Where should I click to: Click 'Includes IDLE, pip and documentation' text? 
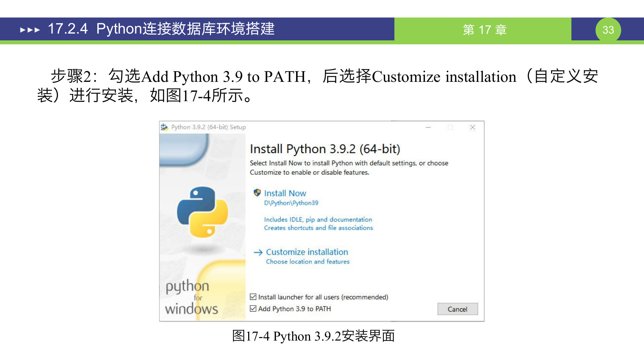pyautogui.click(x=318, y=219)
